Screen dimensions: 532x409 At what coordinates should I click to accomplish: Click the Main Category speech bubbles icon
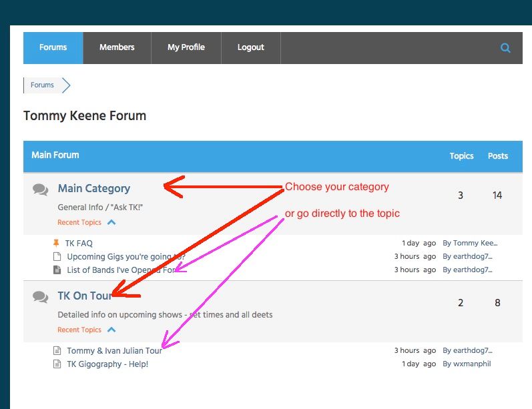(40, 189)
